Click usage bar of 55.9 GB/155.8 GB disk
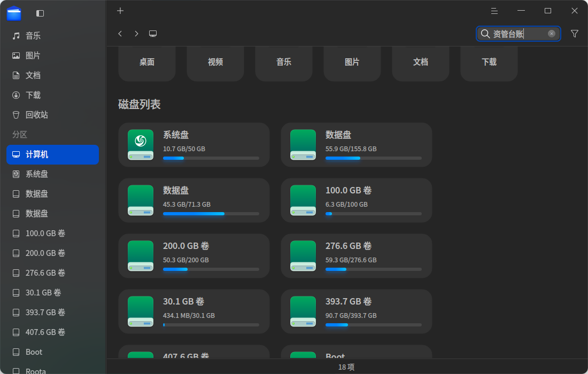 click(374, 158)
